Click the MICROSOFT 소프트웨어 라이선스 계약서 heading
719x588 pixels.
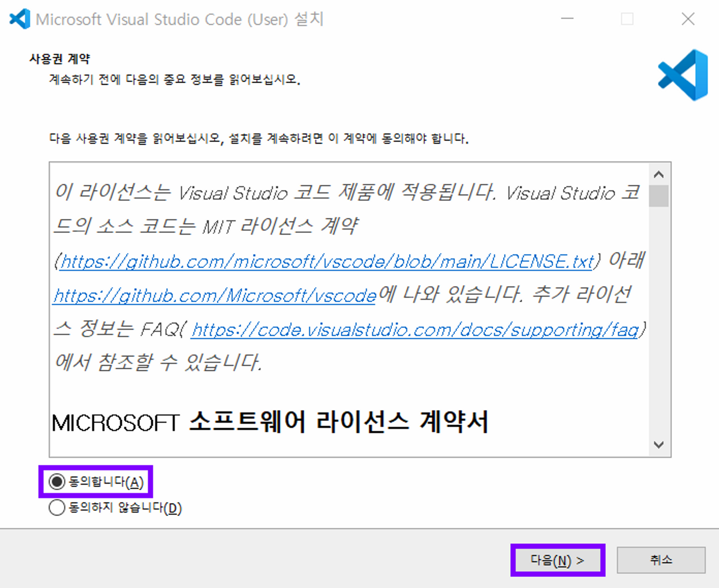[x=270, y=422]
